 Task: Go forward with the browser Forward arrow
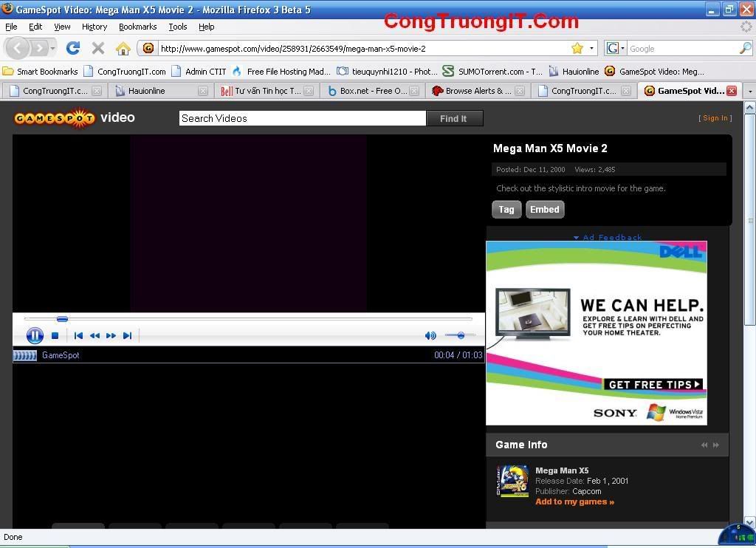(40, 48)
